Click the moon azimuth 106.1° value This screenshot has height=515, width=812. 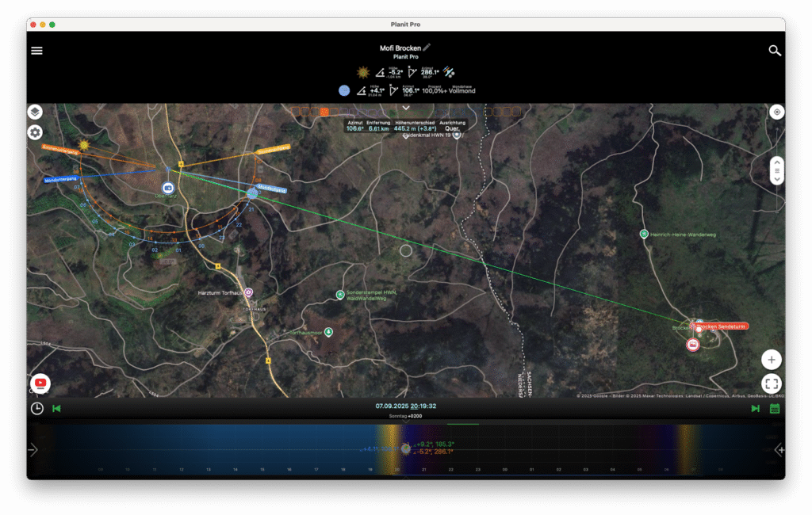click(x=411, y=90)
